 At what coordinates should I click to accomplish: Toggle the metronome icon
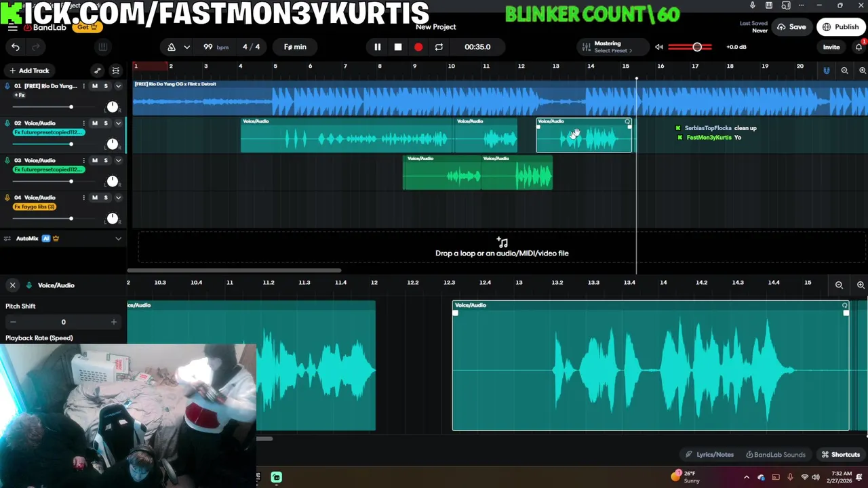[x=172, y=47]
